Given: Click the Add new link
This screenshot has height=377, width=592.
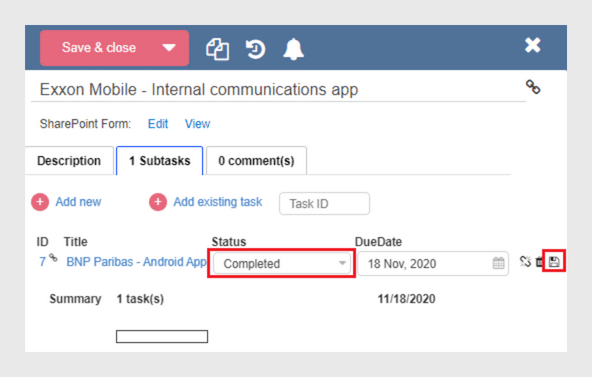Looking at the screenshot, I should [x=79, y=202].
